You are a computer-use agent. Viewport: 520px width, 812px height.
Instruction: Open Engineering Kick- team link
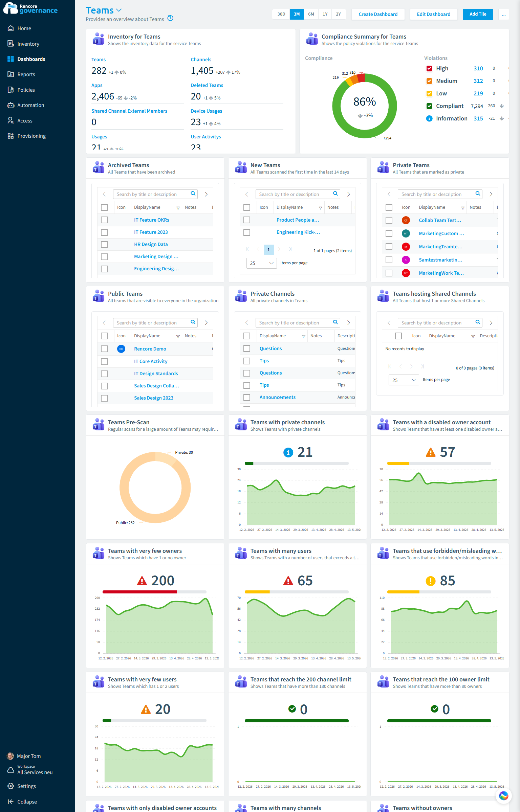click(x=298, y=232)
